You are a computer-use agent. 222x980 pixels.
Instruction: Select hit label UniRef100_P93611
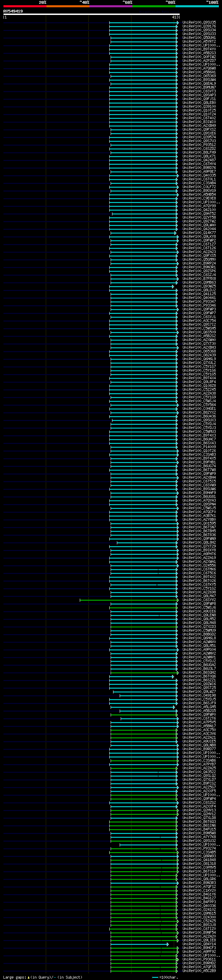coord(199,959)
